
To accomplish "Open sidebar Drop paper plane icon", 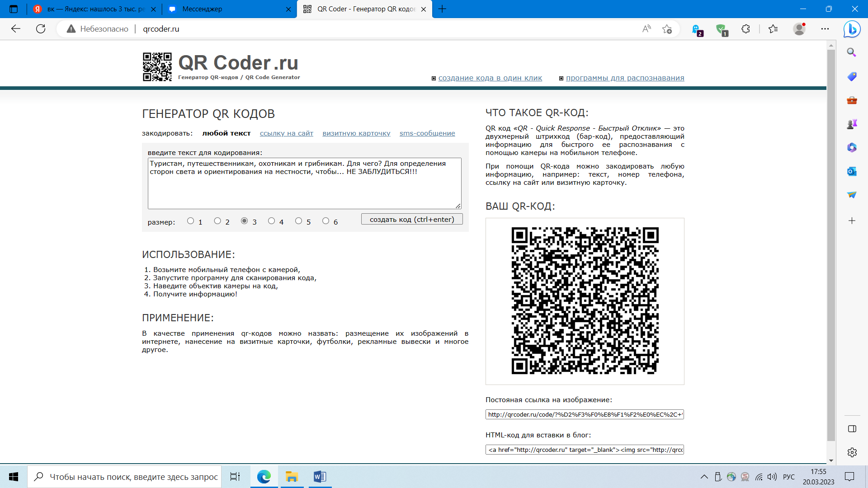I will (x=852, y=195).
